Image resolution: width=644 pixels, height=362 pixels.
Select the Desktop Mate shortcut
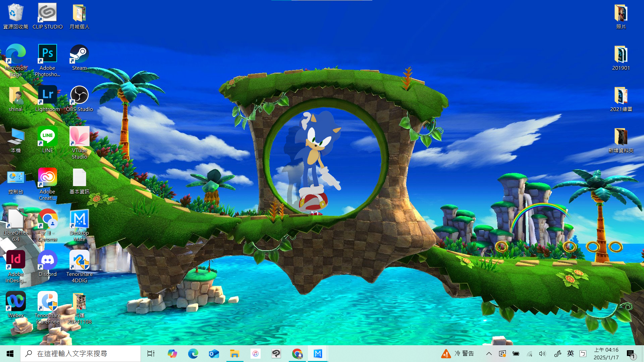(79, 225)
